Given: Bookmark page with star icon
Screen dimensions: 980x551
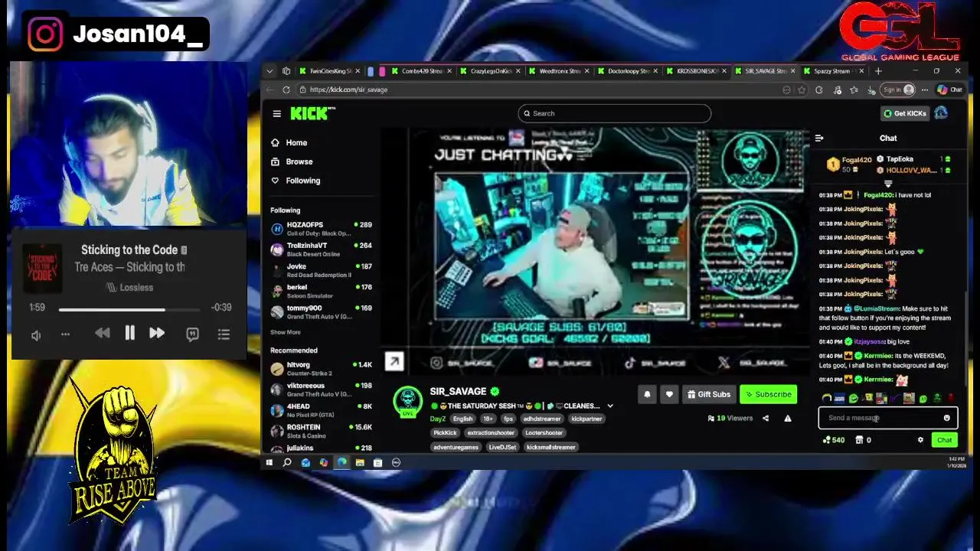Looking at the screenshot, I should (x=801, y=90).
